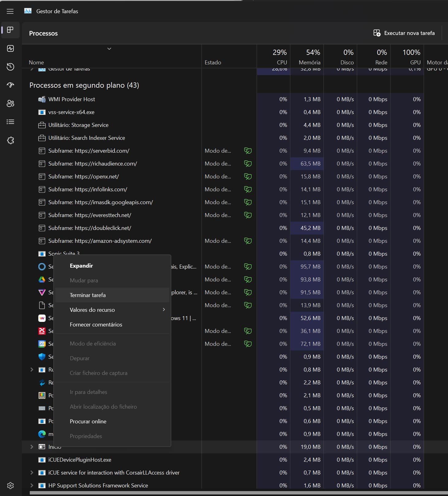The width and height of the screenshot is (448, 496).
Task: Expand the HP Support Solutions Framework Service
Action: pyautogui.click(x=32, y=486)
